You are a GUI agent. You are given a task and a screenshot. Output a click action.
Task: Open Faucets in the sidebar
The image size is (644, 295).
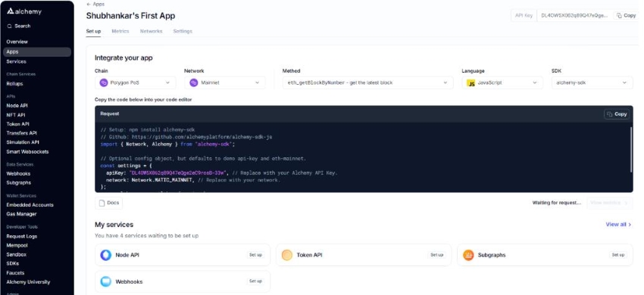pos(16,273)
